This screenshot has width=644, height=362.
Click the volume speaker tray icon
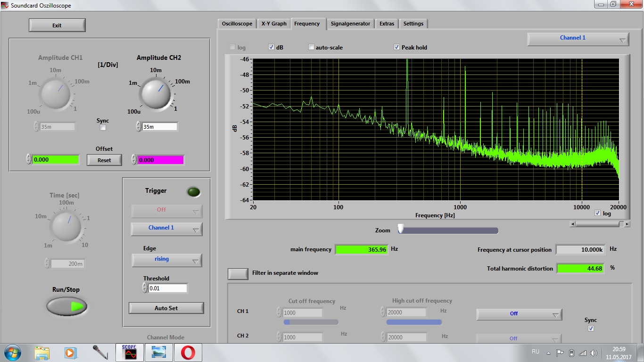coord(593,353)
